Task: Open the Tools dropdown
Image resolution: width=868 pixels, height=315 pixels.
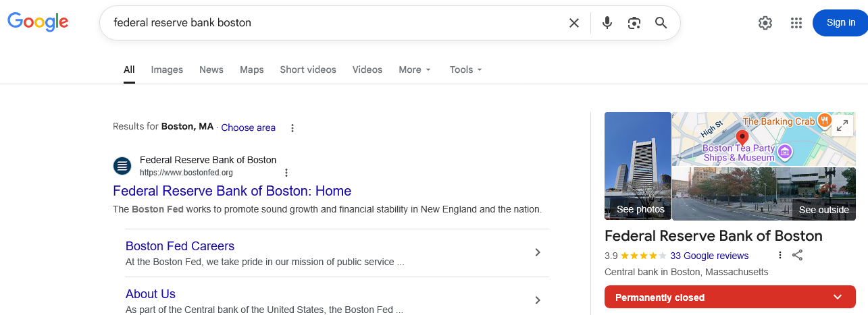Action: pyautogui.click(x=466, y=69)
